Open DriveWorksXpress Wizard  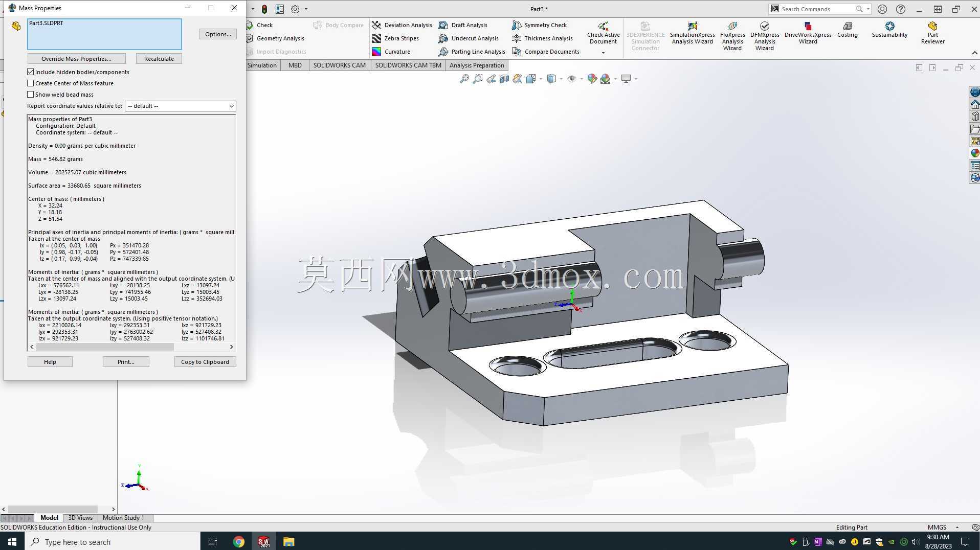pos(808,34)
